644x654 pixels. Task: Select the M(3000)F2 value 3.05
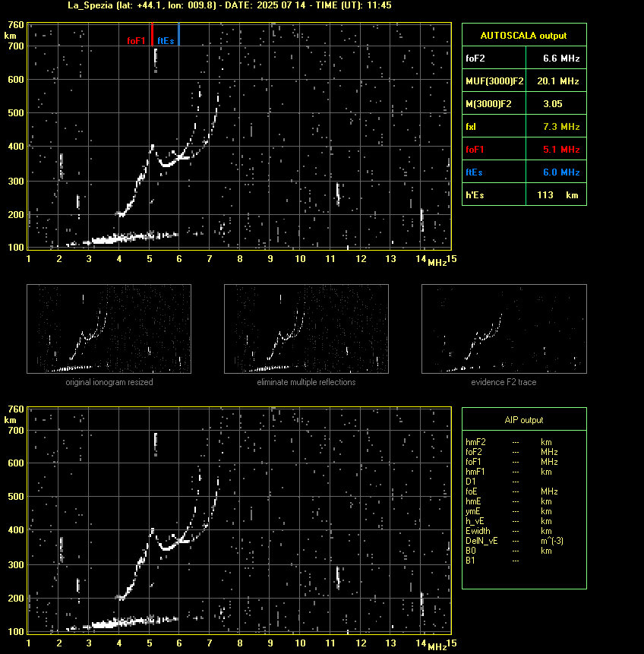click(x=553, y=104)
